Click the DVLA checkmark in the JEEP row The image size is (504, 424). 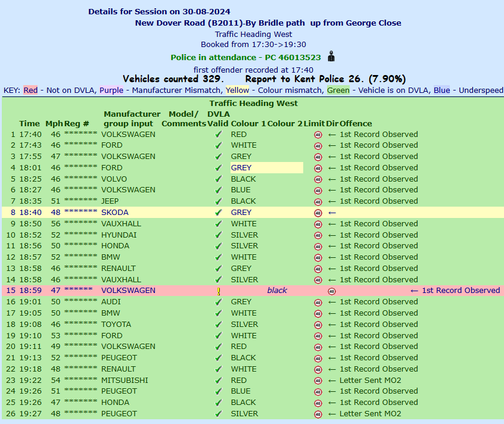coord(218,201)
